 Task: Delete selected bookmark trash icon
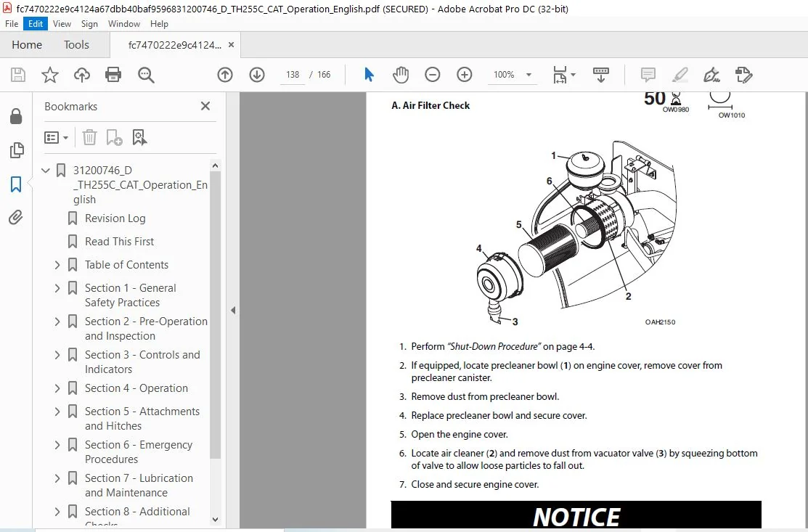pos(89,137)
